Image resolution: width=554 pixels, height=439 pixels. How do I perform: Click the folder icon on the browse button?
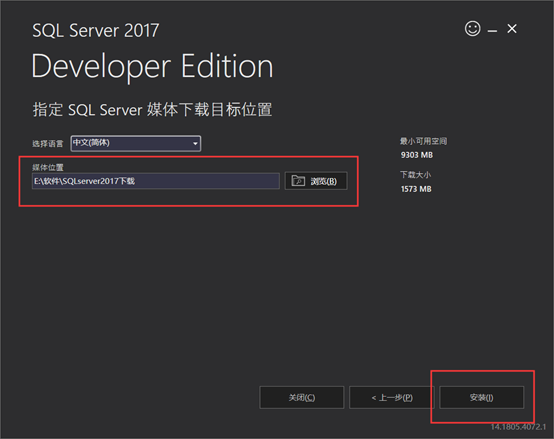pos(298,180)
